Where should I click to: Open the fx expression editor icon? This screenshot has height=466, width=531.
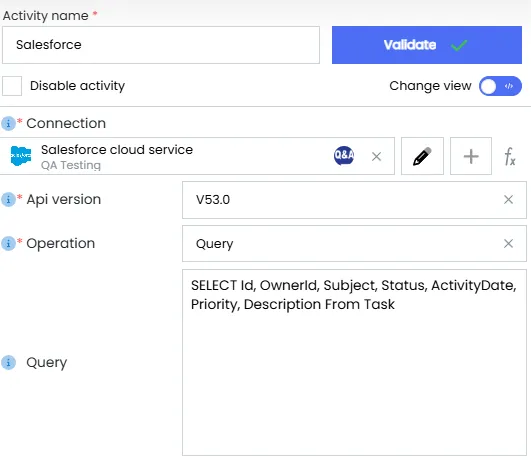(510, 156)
